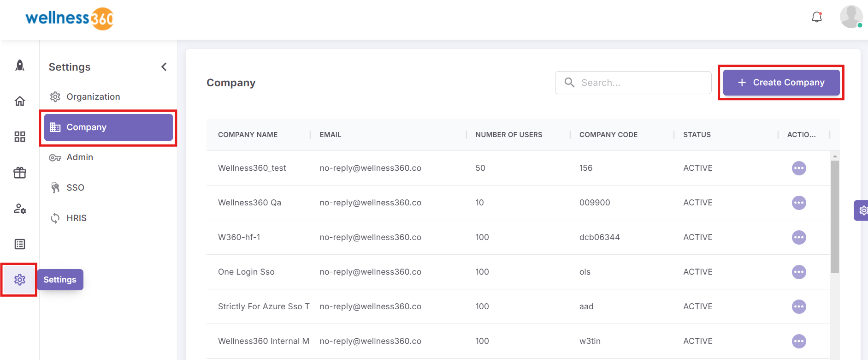Screen dimensions: 868x360
Task: Collapse the Settings panel with the chevron
Action: pyautogui.click(x=164, y=67)
